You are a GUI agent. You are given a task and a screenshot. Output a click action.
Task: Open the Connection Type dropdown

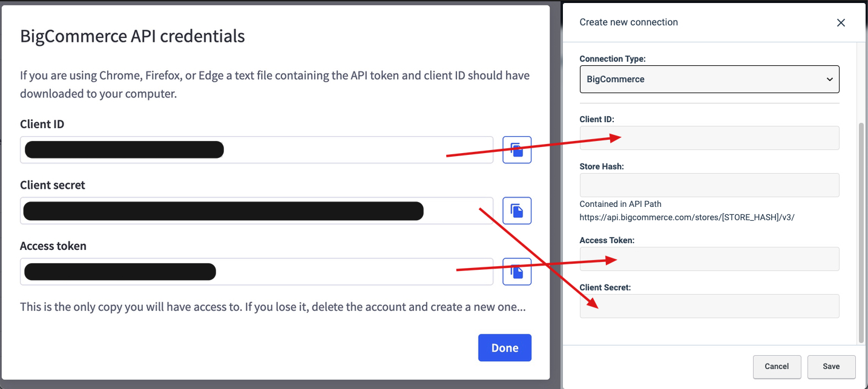[709, 79]
